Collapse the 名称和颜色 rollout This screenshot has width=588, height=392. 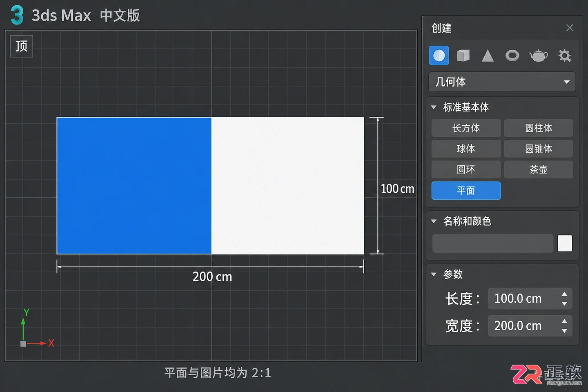(434, 221)
